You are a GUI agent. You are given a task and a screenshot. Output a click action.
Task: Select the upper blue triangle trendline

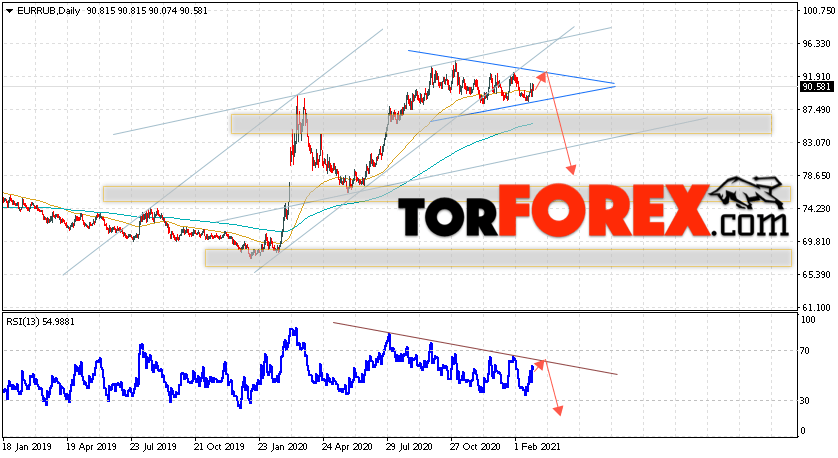click(x=511, y=67)
